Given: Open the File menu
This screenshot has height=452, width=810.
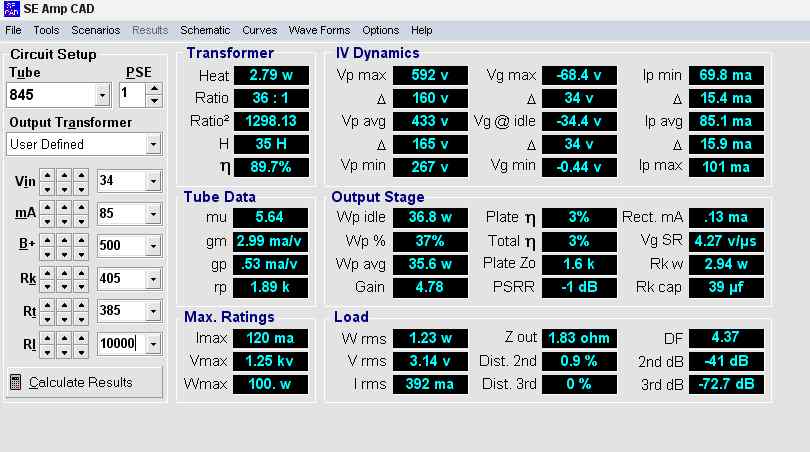Looking at the screenshot, I should [13, 30].
